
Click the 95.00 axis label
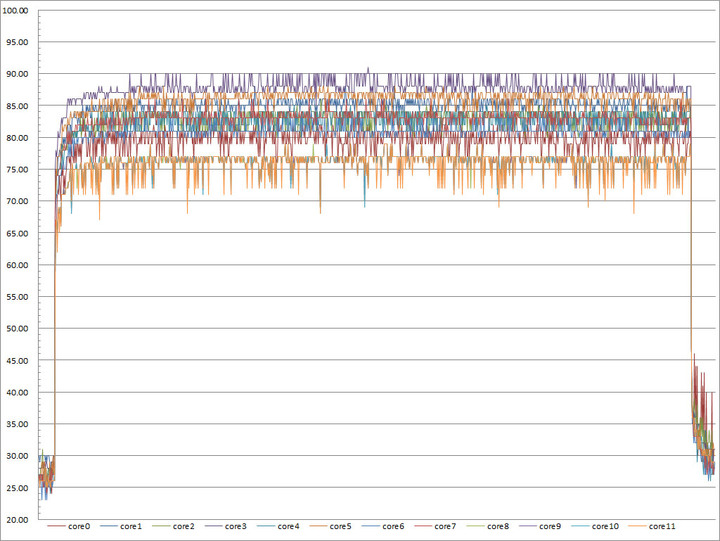tap(17, 42)
